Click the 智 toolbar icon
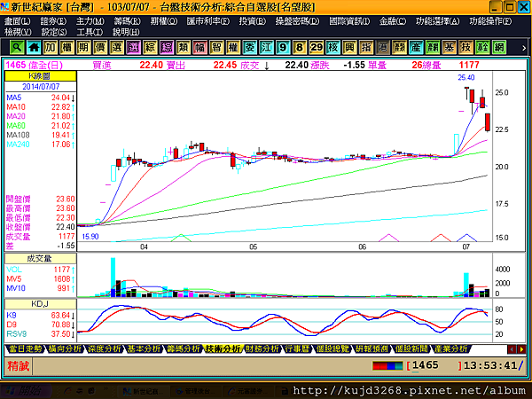 point(216,47)
